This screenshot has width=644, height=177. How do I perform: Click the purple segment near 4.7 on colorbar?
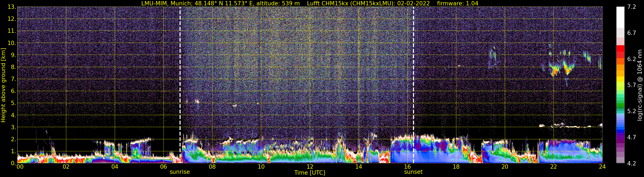tap(620, 137)
